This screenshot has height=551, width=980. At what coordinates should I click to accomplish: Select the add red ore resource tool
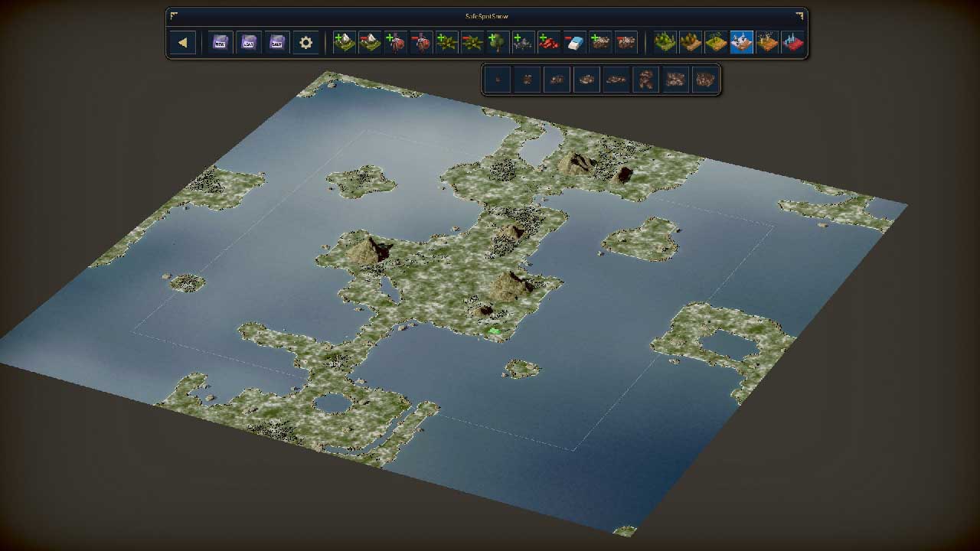(548, 42)
